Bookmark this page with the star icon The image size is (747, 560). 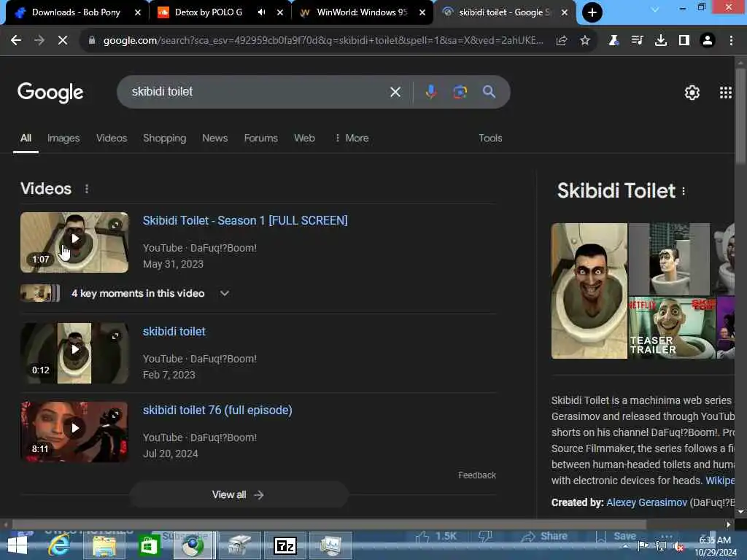point(585,41)
